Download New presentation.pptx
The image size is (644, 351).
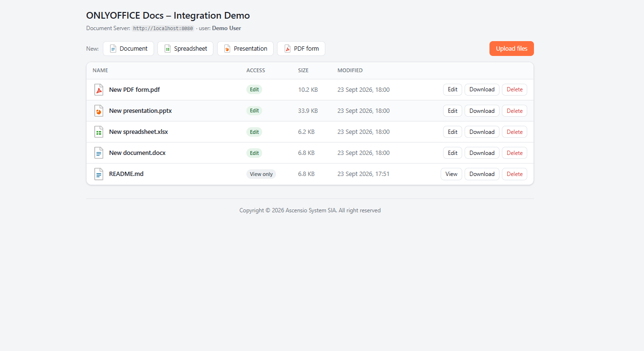482,110
